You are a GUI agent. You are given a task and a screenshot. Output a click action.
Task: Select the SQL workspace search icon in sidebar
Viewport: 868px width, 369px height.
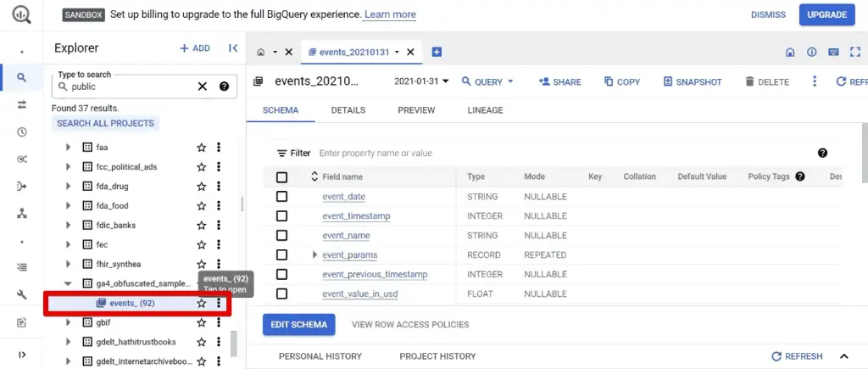[x=21, y=77]
